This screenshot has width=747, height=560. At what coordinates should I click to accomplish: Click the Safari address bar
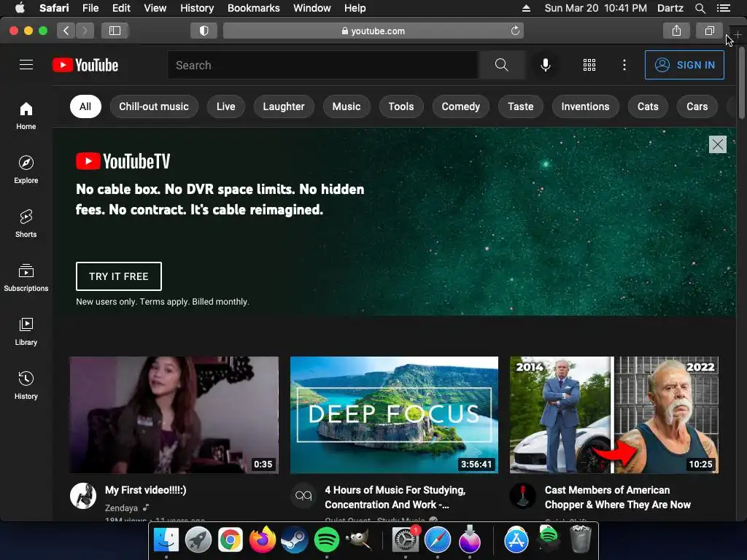click(373, 31)
